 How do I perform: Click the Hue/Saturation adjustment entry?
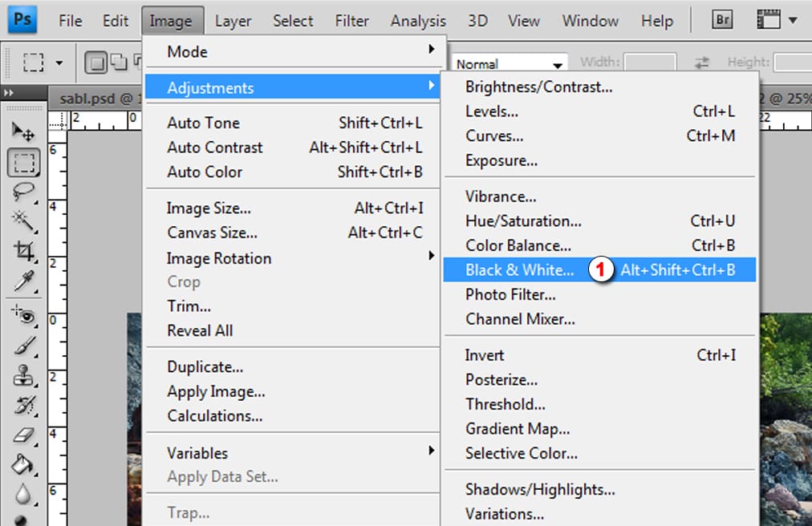point(523,221)
